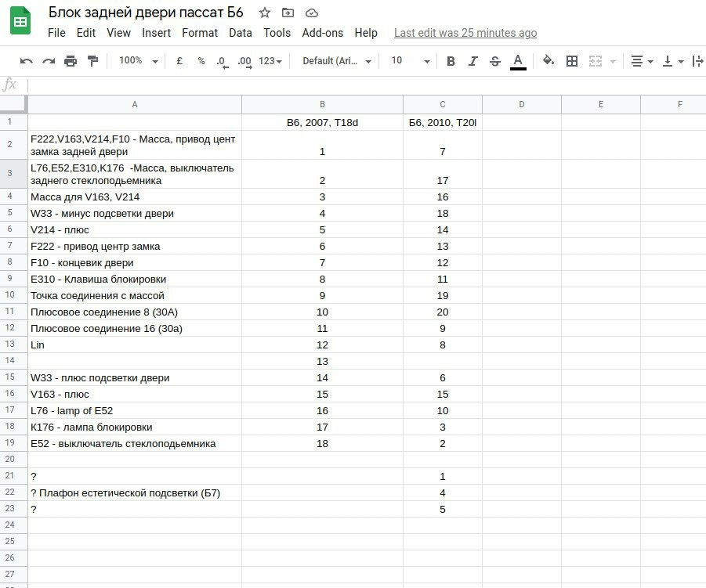Click cell 'Б6, 2007, T18d'
Viewport: 706px width, 588px height.
pyautogui.click(x=322, y=122)
